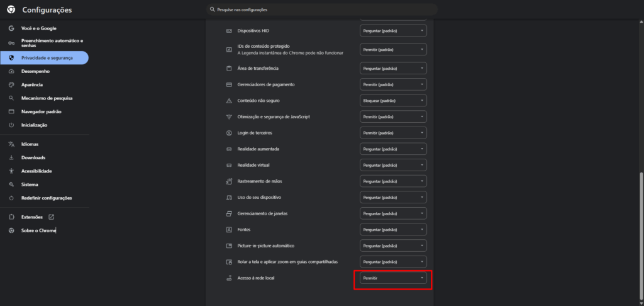644x306 pixels.
Task: Open the Sobre o Chrome page
Action: coord(38,230)
